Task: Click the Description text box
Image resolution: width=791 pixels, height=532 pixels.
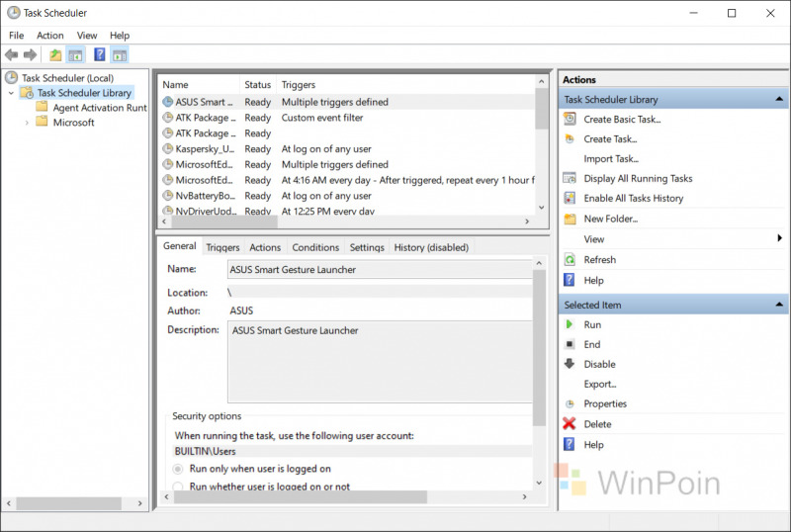Action: click(380, 361)
